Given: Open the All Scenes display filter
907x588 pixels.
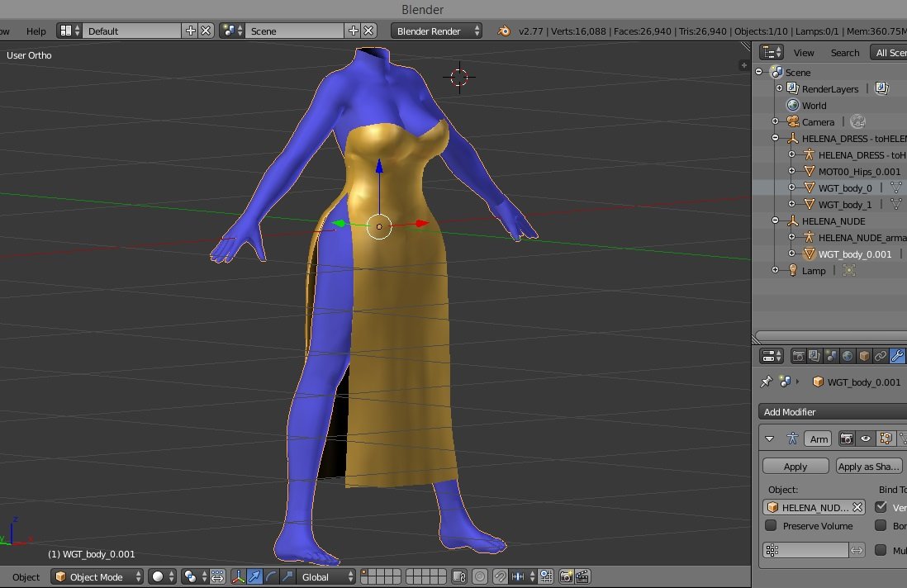Looking at the screenshot, I should [889, 53].
